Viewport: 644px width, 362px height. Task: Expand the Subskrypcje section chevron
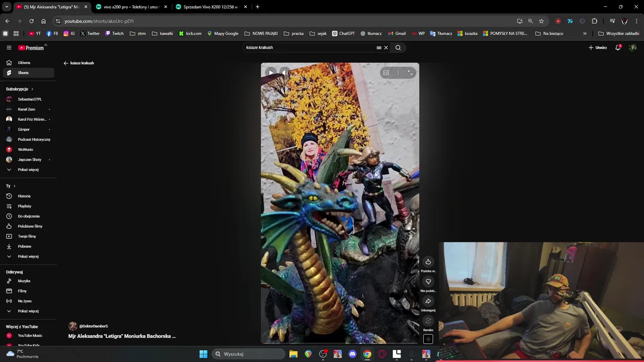click(x=32, y=89)
